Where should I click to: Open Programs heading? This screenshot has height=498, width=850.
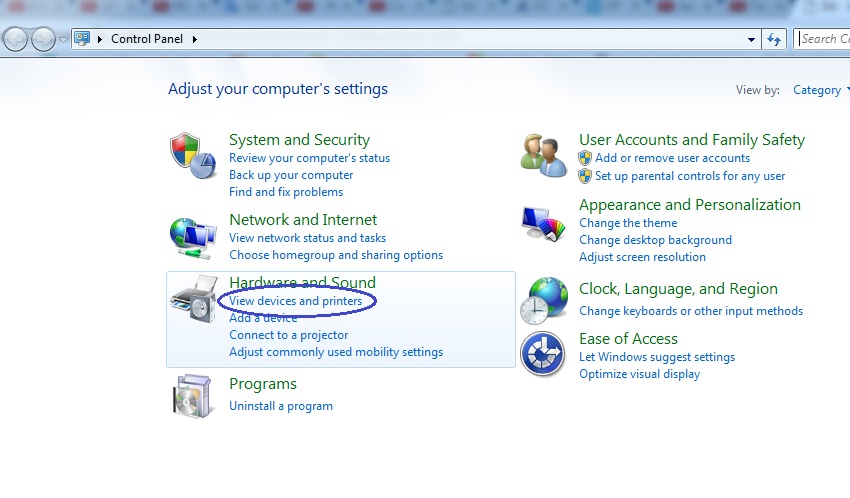point(263,384)
